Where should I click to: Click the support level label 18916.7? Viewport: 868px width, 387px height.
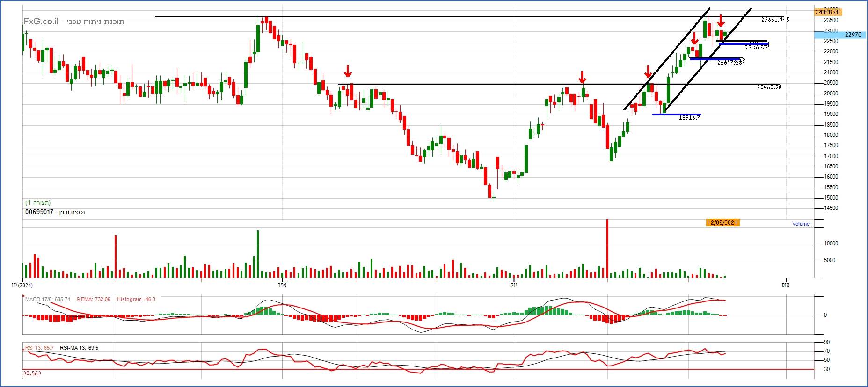[x=689, y=118]
